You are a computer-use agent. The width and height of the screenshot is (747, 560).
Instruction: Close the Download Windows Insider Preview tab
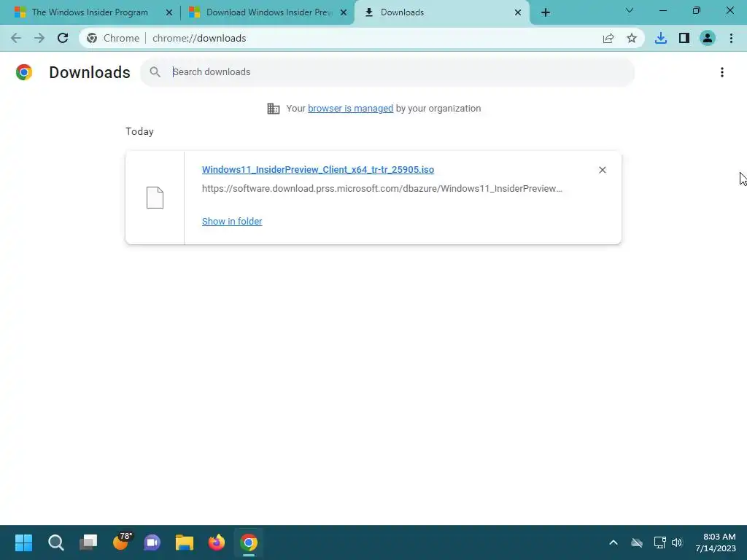click(344, 12)
